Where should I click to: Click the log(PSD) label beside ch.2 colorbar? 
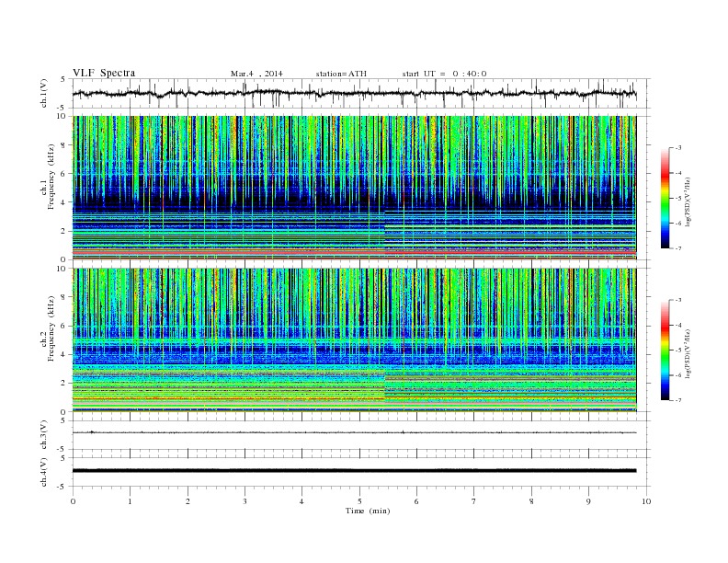click(x=688, y=353)
